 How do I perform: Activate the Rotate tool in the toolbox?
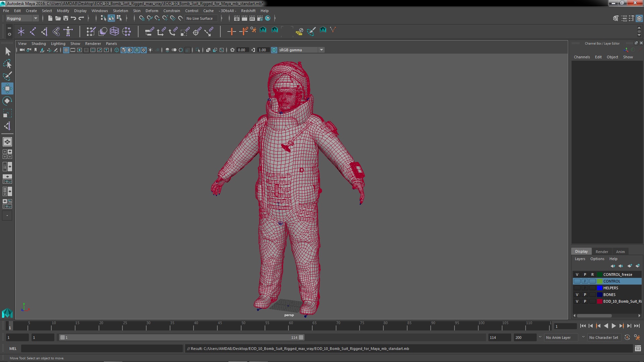point(7,101)
